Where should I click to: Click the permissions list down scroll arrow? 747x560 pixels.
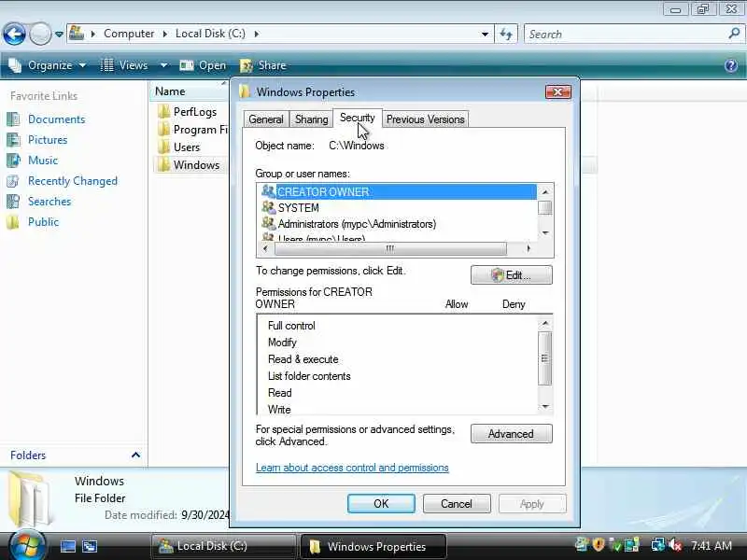pos(545,407)
